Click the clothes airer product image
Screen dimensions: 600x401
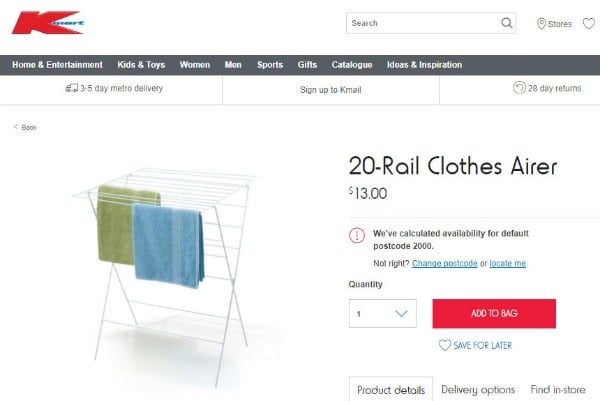click(x=166, y=275)
